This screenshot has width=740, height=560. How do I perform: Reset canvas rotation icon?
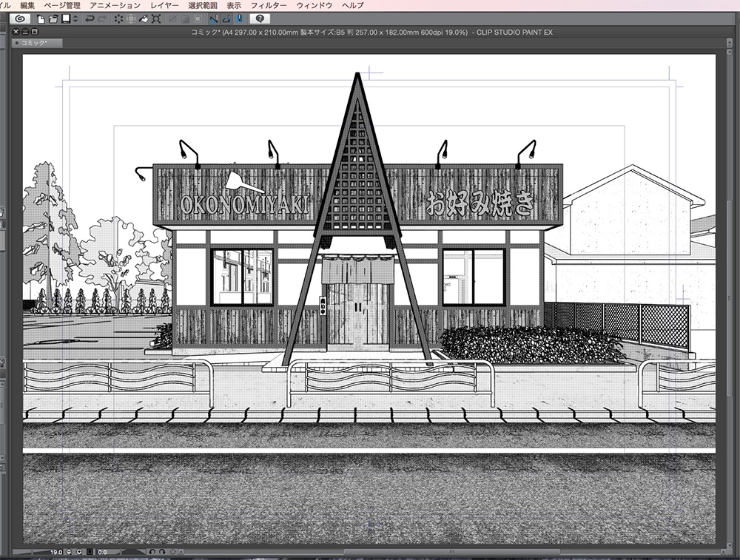[172, 552]
